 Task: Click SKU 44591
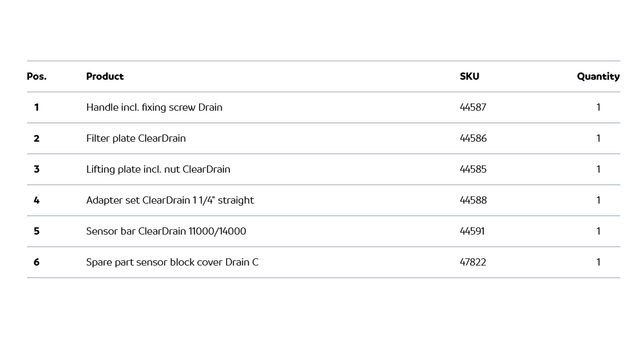tap(472, 231)
